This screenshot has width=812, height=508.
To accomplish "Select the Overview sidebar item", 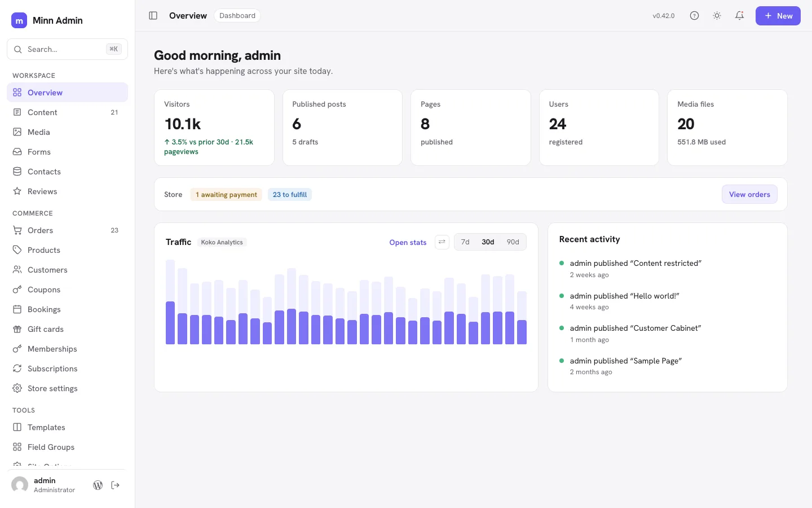I will point(67,93).
